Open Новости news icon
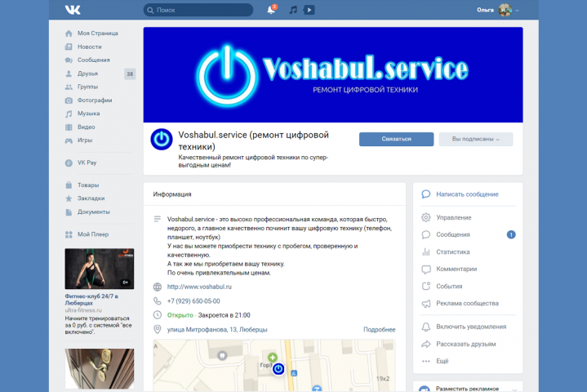The height and width of the screenshot is (392, 587). point(69,47)
